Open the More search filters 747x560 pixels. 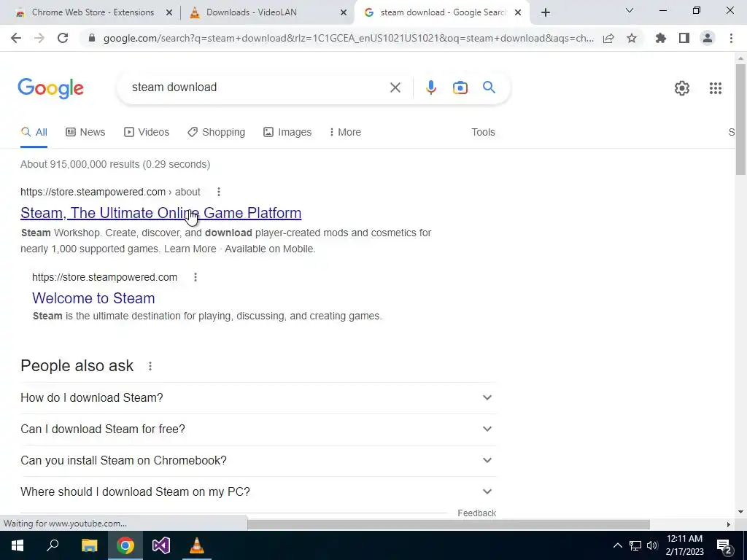[345, 133]
